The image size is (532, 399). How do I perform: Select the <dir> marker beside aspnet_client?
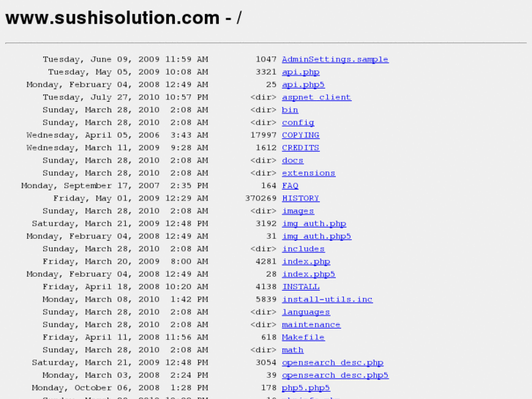pos(263,97)
